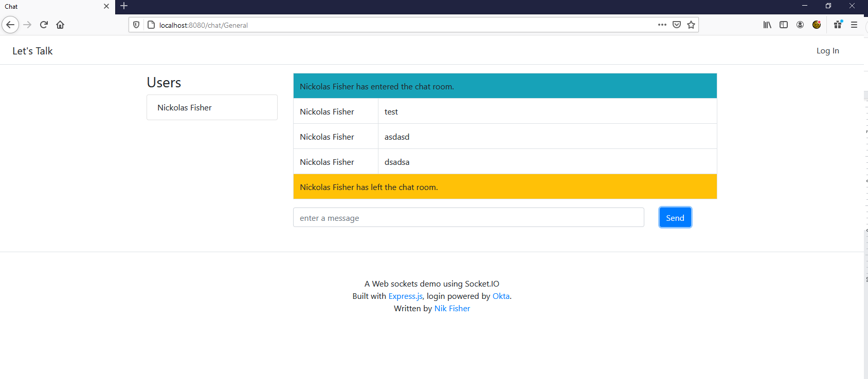
Task: Focus the enter a message field
Action: pos(468,218)
